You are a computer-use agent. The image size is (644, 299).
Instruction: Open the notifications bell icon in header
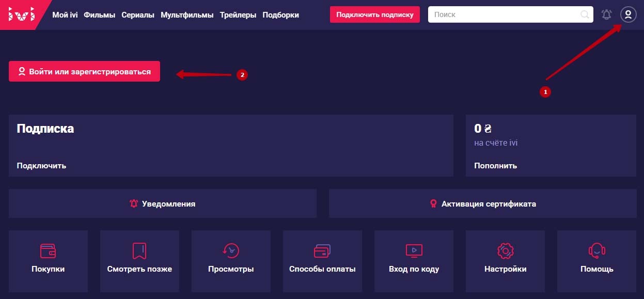point(606,15)
